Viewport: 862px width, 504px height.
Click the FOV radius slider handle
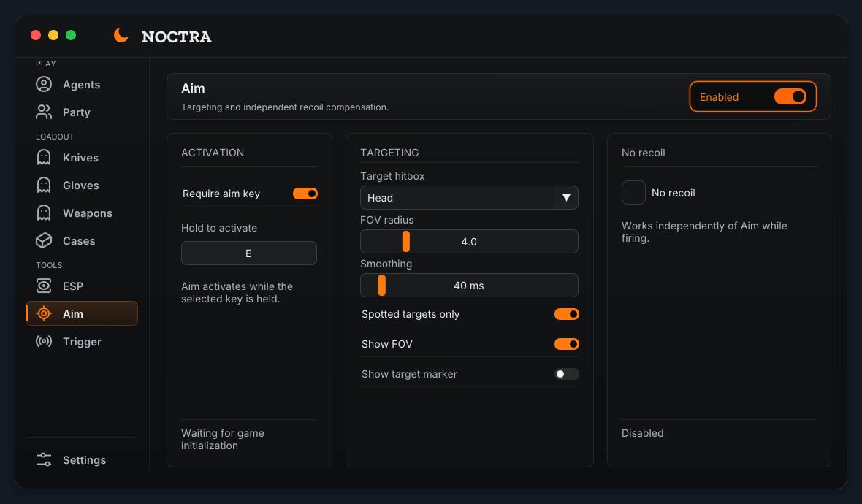point(405,241)
